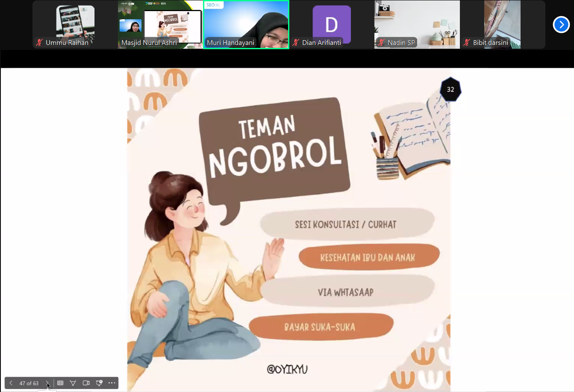The width and height of the screenshot is (574, 392).
Task: Click the slide counter 47 of 63
Action: 29,383
